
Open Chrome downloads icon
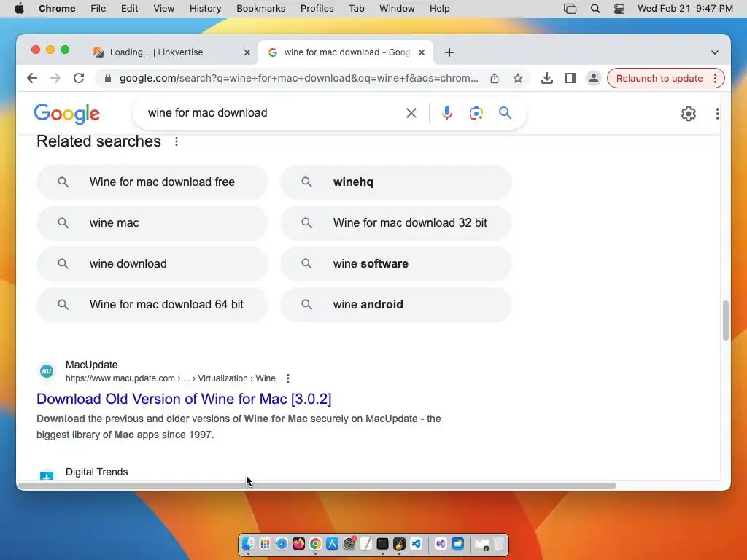point(547,78)
